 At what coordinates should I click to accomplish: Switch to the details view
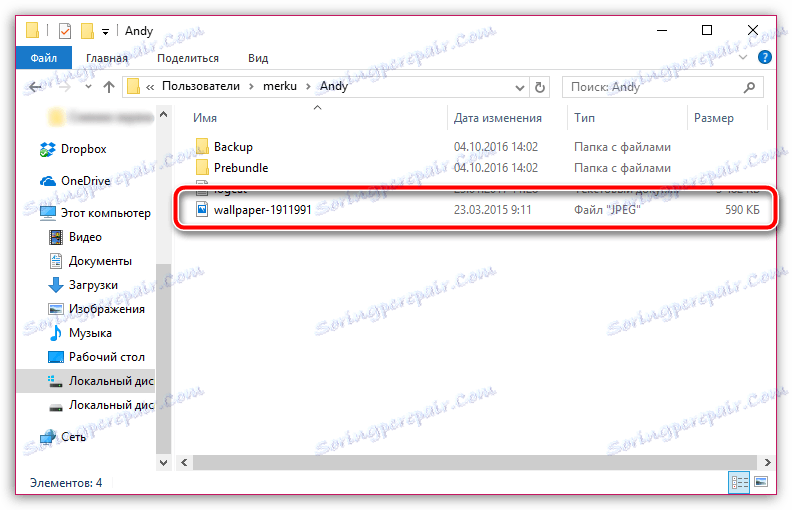739,482
